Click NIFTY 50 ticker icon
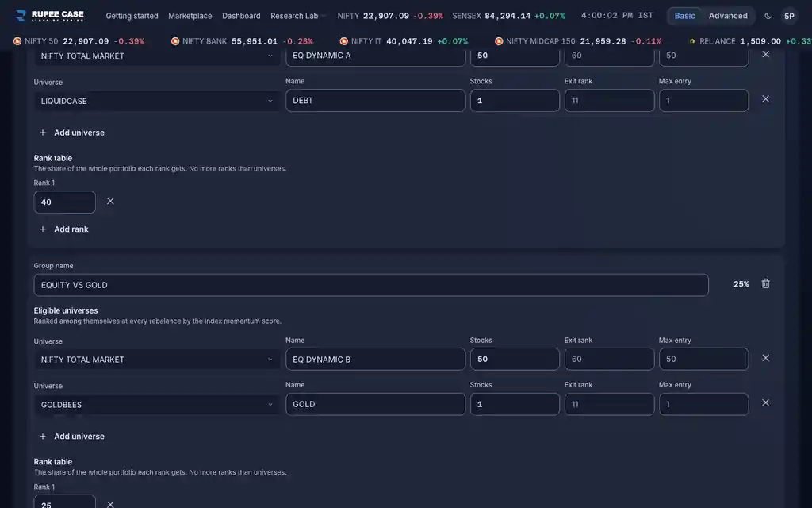This screenshot has height=508, width=812. pos(17,41)
